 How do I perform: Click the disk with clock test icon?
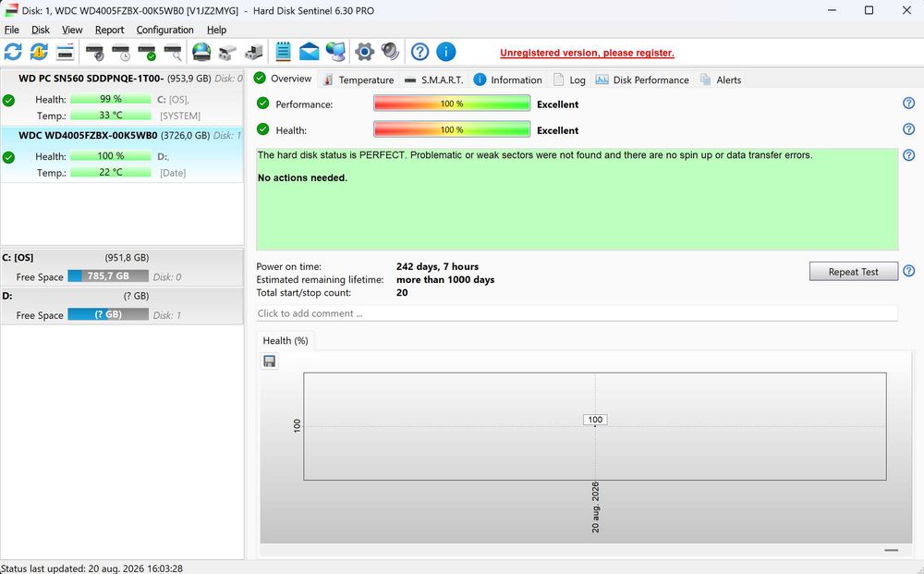120,53
